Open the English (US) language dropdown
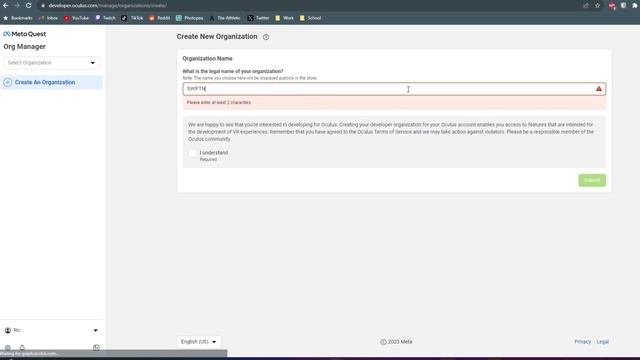The height and width of the screenshot is (360, 640). (199, 342)
